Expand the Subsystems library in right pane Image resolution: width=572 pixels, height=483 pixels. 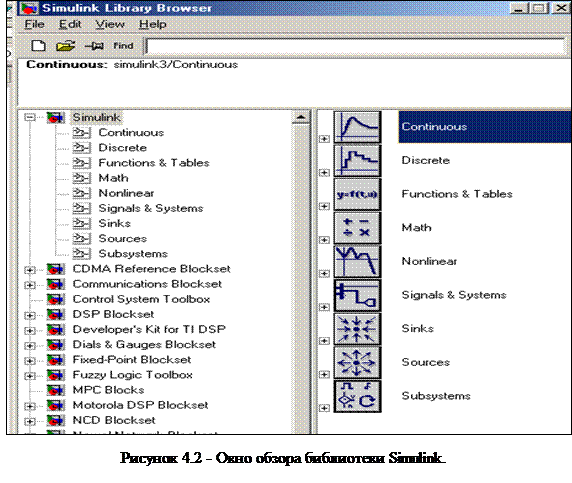(x=324, y=408)
